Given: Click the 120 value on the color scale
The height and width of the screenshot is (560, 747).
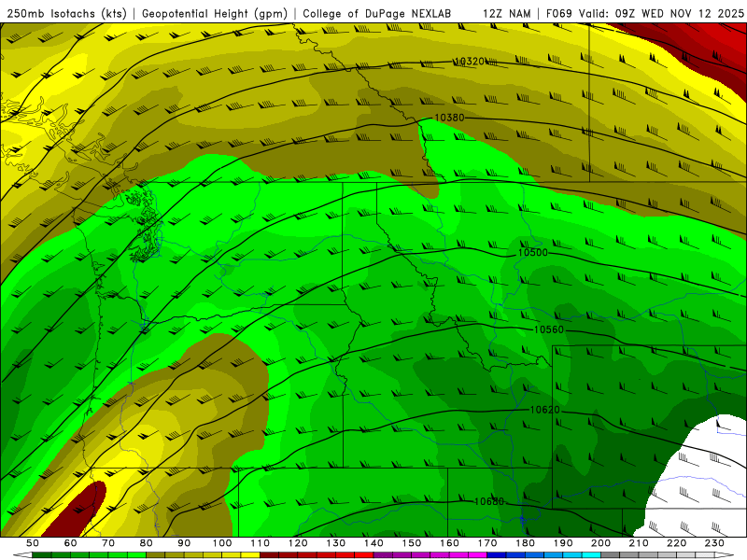Looking at the screenshot, I should tap(298, 543).
